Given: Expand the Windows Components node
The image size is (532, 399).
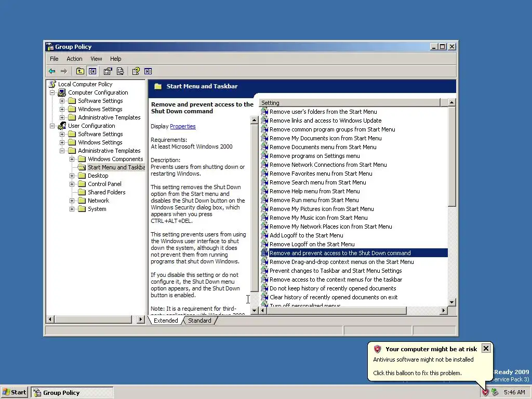Looking at the screenshot, I should tap(72, 159).
